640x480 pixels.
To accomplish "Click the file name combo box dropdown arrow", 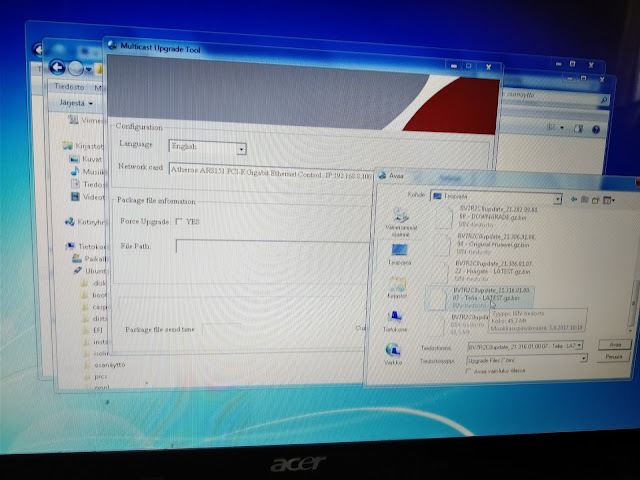I will tap(579, 346).
